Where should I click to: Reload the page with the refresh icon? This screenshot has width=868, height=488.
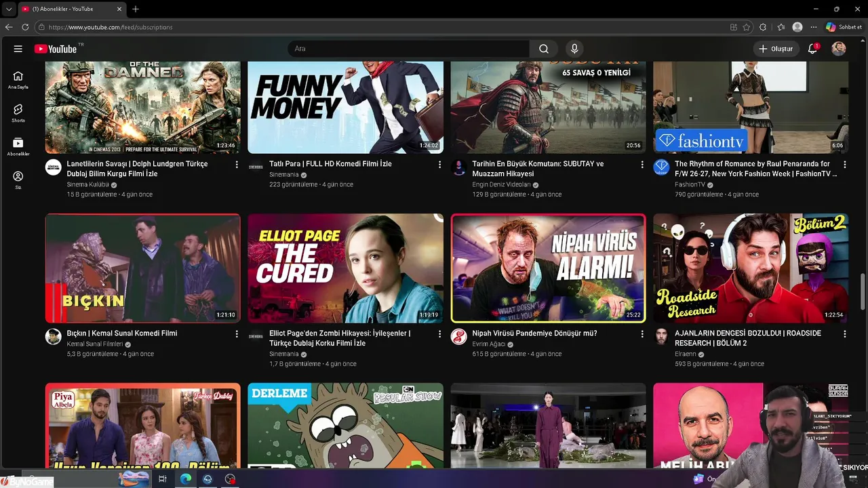pos(25,27)
